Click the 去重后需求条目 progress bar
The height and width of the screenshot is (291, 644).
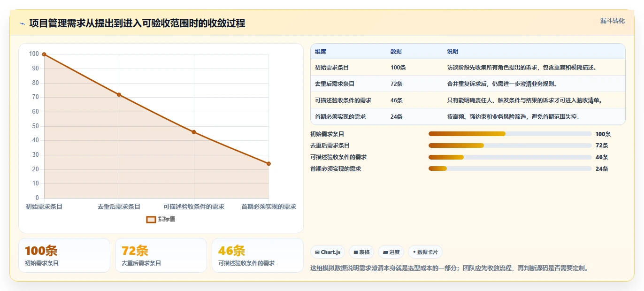pos(510,145)
